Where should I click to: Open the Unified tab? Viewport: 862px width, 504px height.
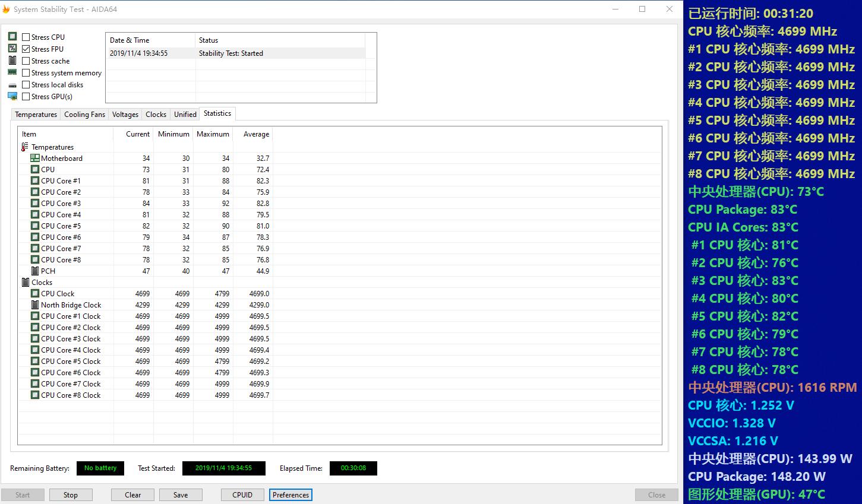pyautogui.click(x=185, y=115)
